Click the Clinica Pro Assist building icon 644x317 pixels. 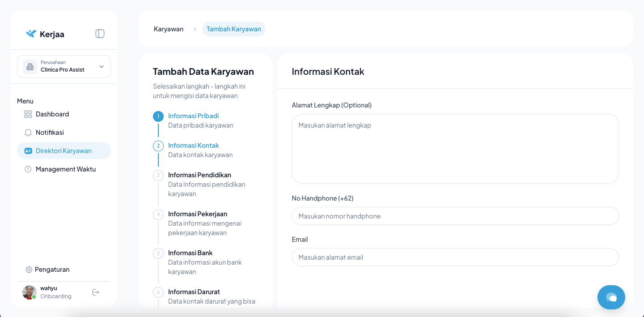tap(30, 67)
